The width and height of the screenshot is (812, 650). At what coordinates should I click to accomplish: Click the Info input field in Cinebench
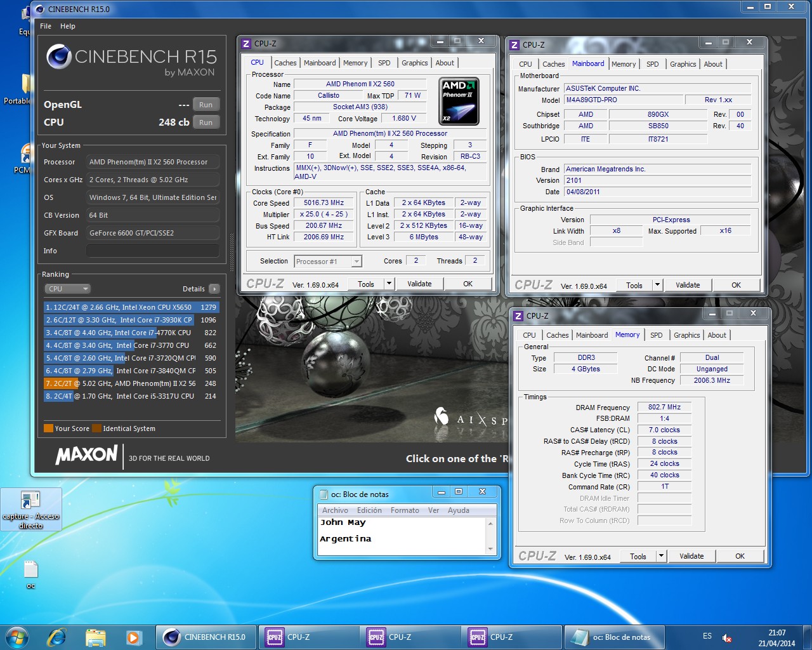[152, 251]
